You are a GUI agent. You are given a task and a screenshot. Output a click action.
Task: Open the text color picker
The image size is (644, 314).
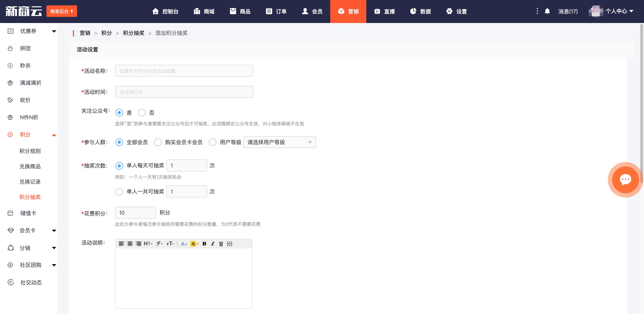coord(184,244)
